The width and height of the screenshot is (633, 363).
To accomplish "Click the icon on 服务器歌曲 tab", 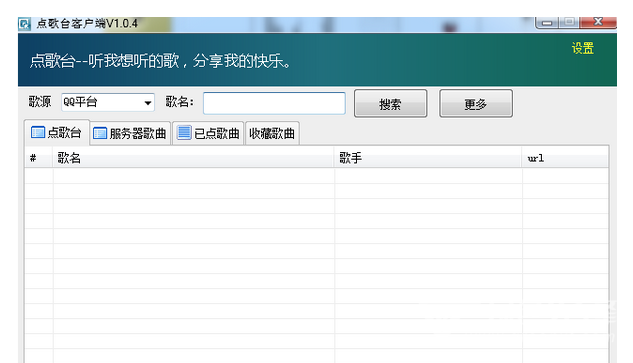I will (x=100, y=133).
